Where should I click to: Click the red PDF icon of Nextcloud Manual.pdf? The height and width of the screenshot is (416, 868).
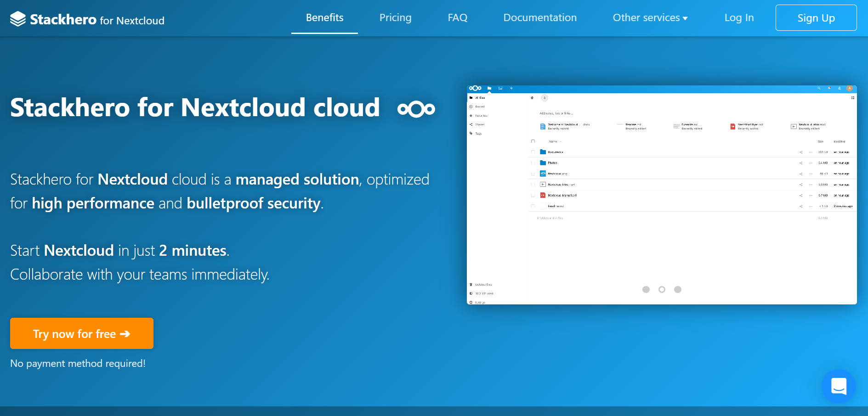pyautogui.click(x=543, y=195)
